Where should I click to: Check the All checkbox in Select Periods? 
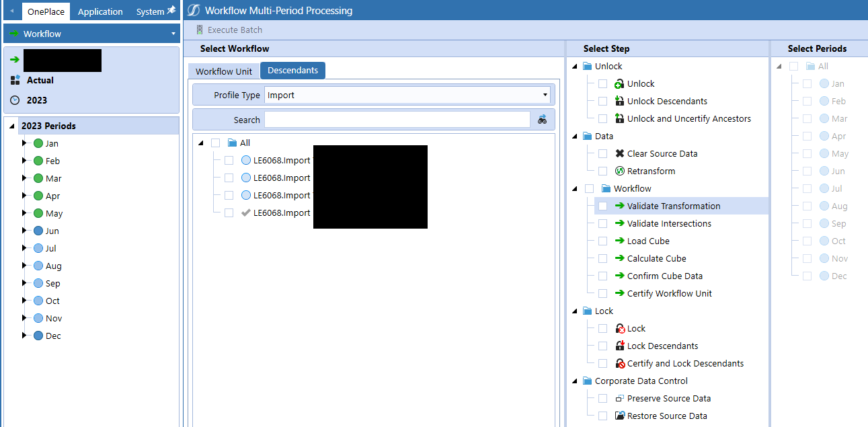[795, 66]
